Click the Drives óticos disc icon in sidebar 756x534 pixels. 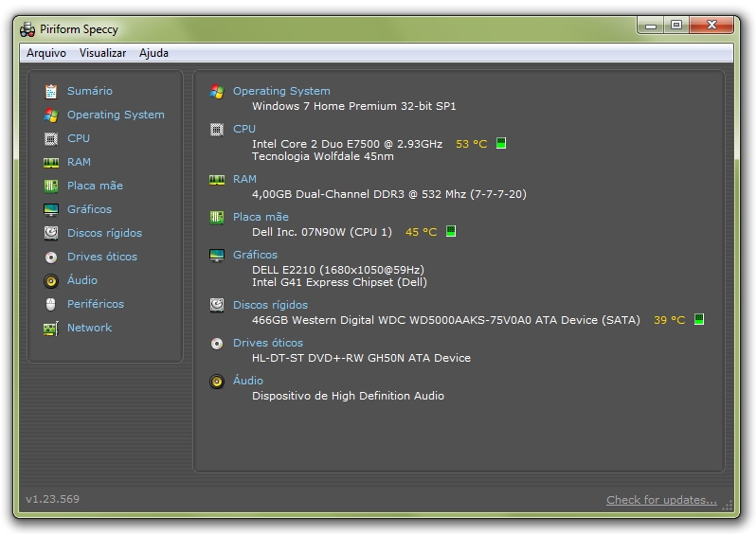[51, 257]
